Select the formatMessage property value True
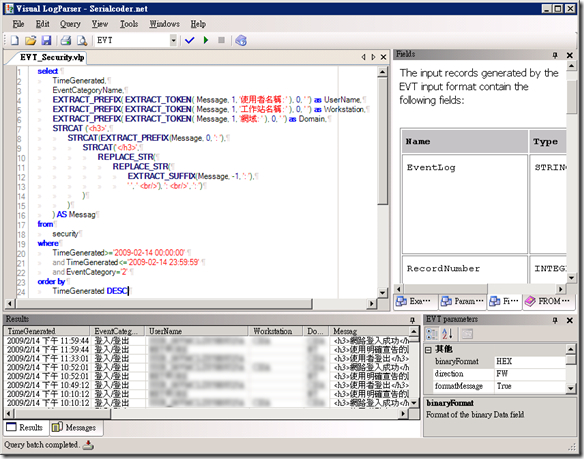584x459 pixels. tap(530, 386)
